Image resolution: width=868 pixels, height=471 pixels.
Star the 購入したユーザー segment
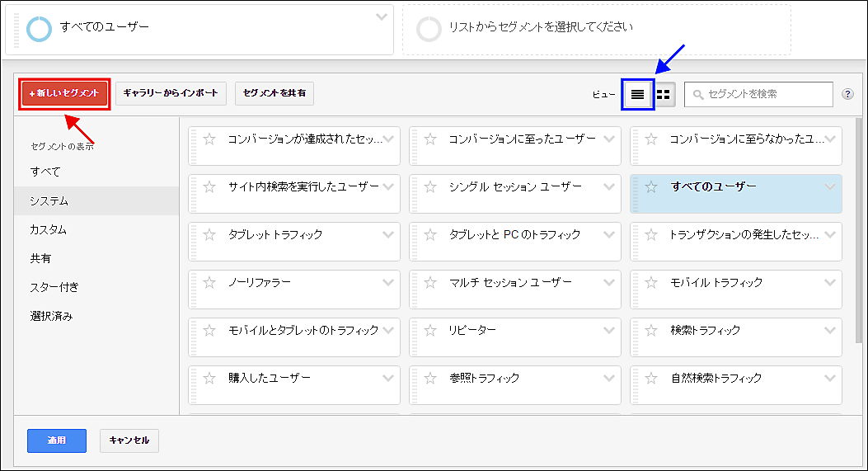pyautogui.click(x=209, y=379)
